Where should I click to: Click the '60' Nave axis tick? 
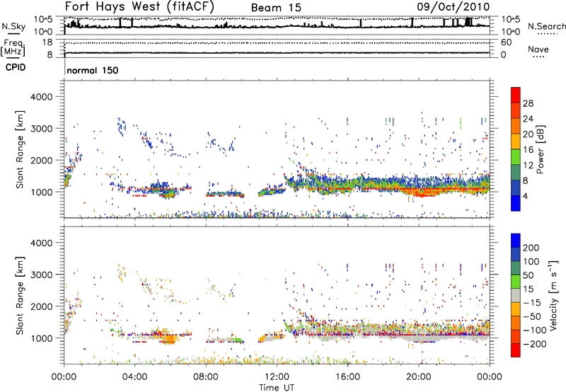[507, 42]
